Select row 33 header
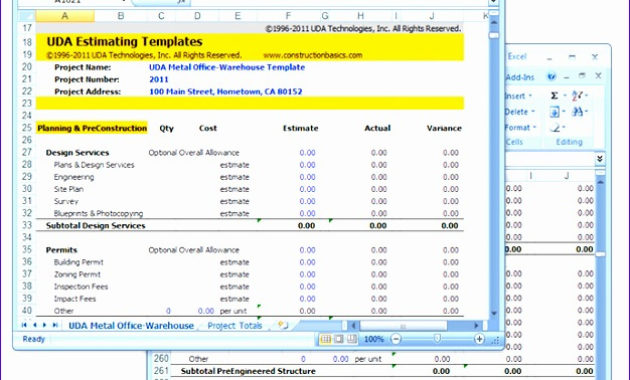Screen dimensions: 630x380 click(x=27, y=225)
